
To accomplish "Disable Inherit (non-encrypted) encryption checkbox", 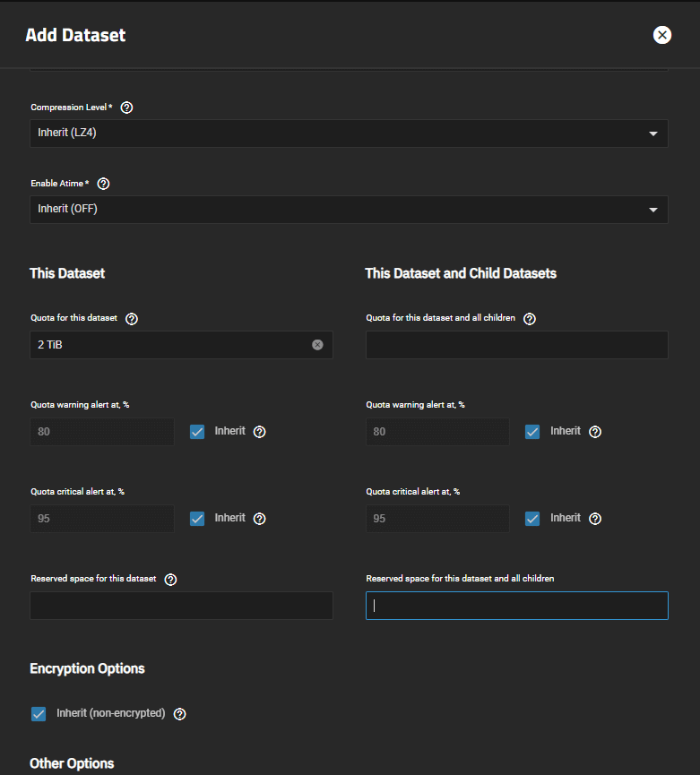I will pyautogui.click(x=39, y=714).
